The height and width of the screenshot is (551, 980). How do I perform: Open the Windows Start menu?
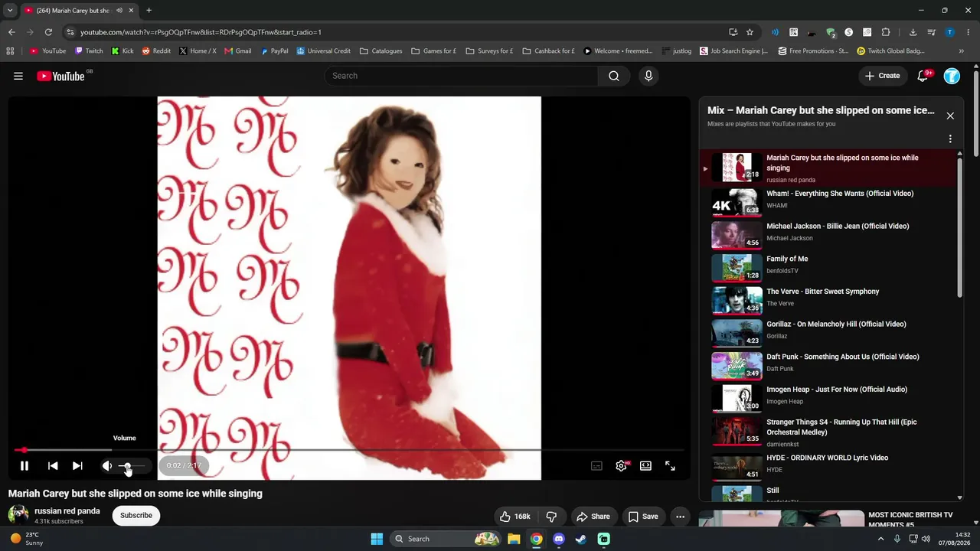pyautogui.click(x=377, y=539)
